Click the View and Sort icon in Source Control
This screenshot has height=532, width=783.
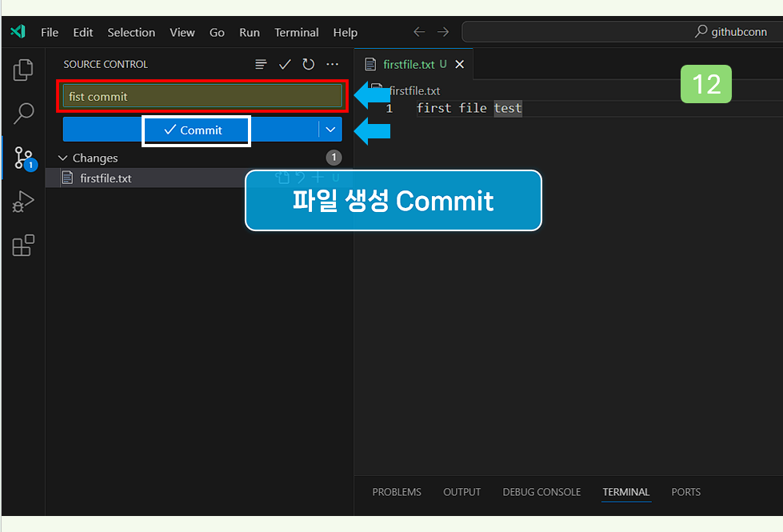[261, 64]
